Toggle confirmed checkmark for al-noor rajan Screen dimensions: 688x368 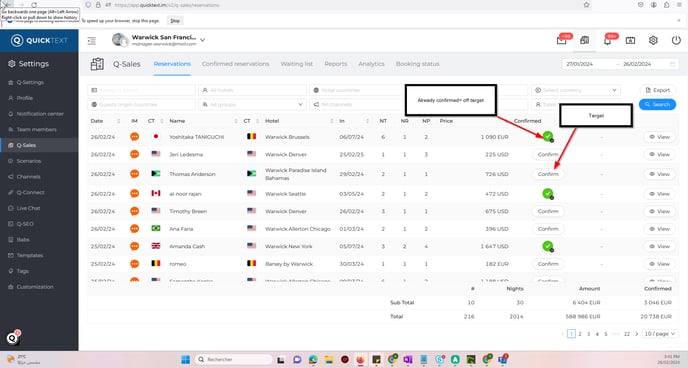(548, 193)
